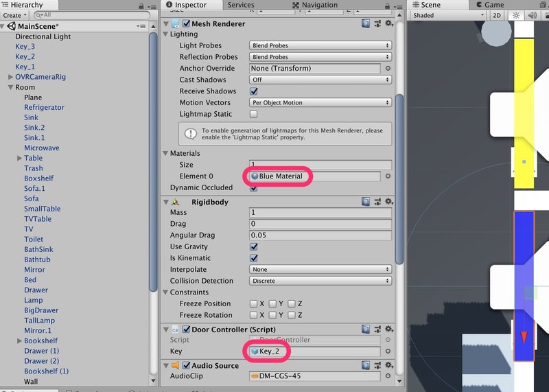Open Audio Source help reference icon

coord(366,365)
